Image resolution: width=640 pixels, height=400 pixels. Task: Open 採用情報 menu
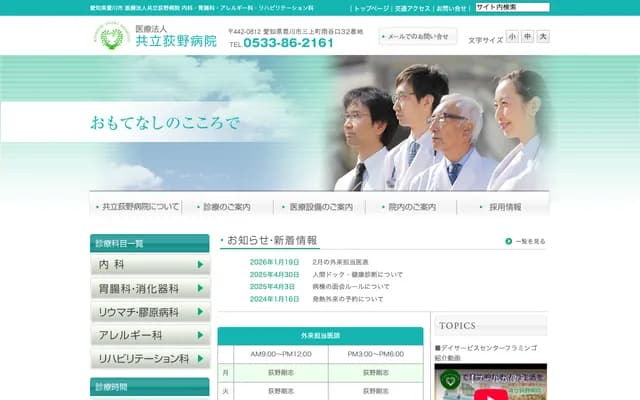pyautogui.click(x=503, y=207)
